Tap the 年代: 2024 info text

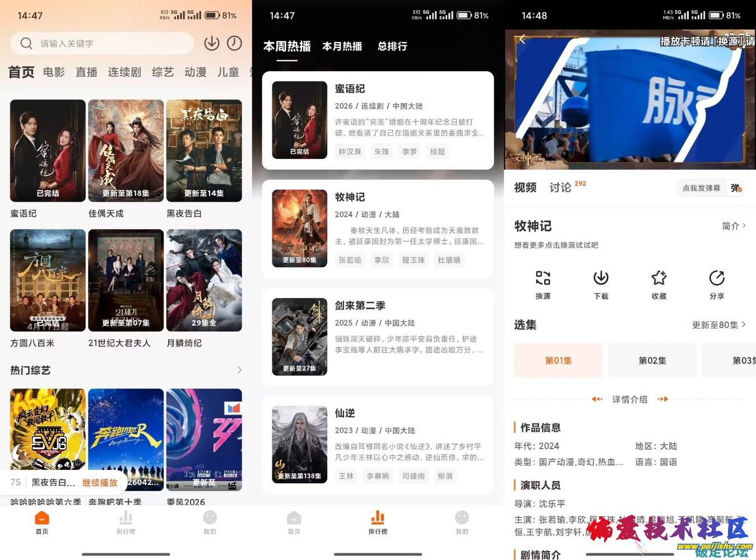click(x=537, y=446)
